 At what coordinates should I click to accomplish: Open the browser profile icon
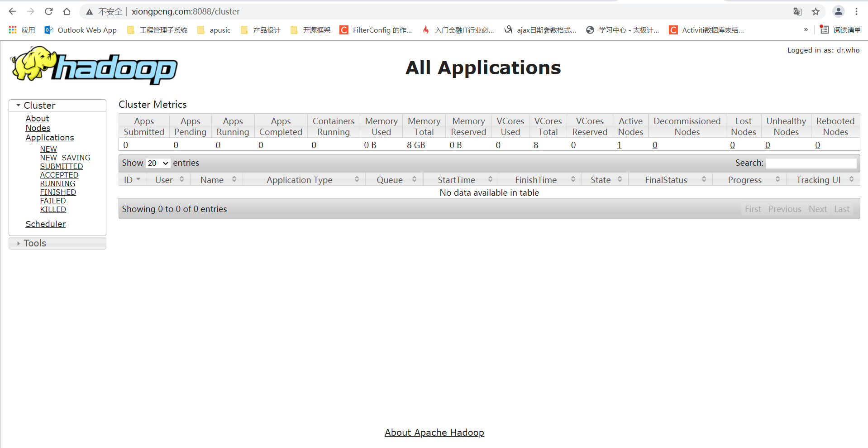tap(838, 11)
